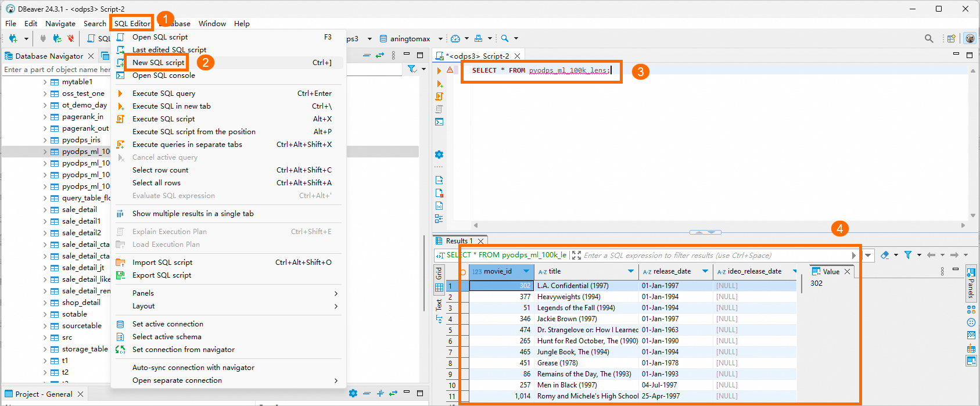Click the eraser icon in results toolbar
Image resolution: width=980 pixels, height=406 pixels.
(885, 255)
